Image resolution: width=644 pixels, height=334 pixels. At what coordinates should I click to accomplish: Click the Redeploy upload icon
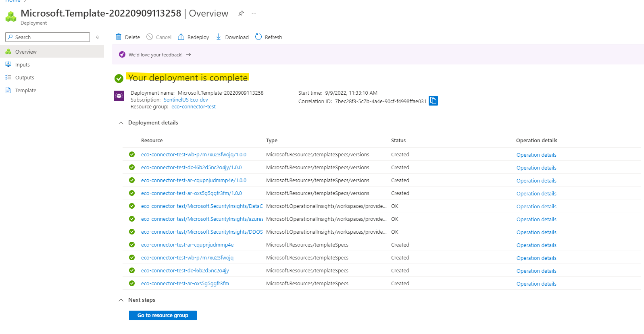point(181,37)
